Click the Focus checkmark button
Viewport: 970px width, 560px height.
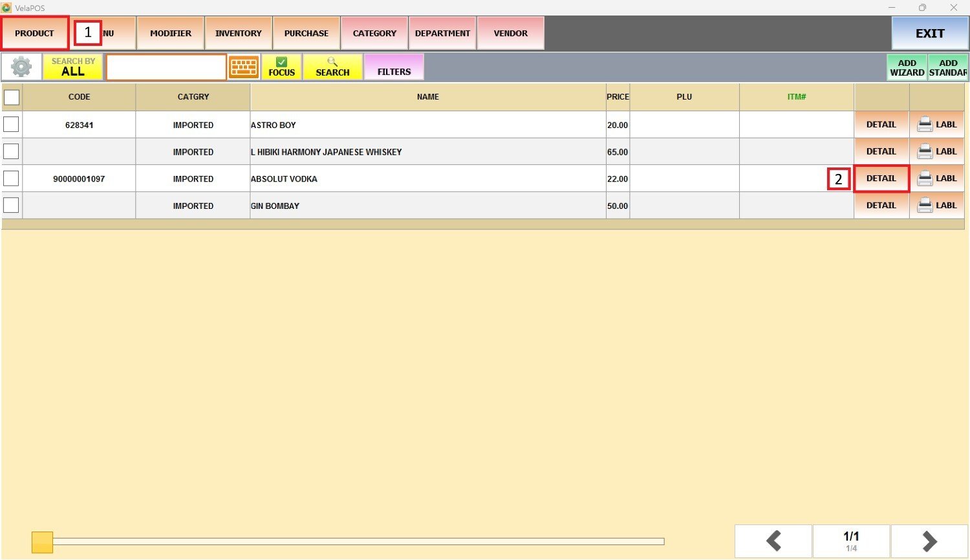tap(281, 67)
